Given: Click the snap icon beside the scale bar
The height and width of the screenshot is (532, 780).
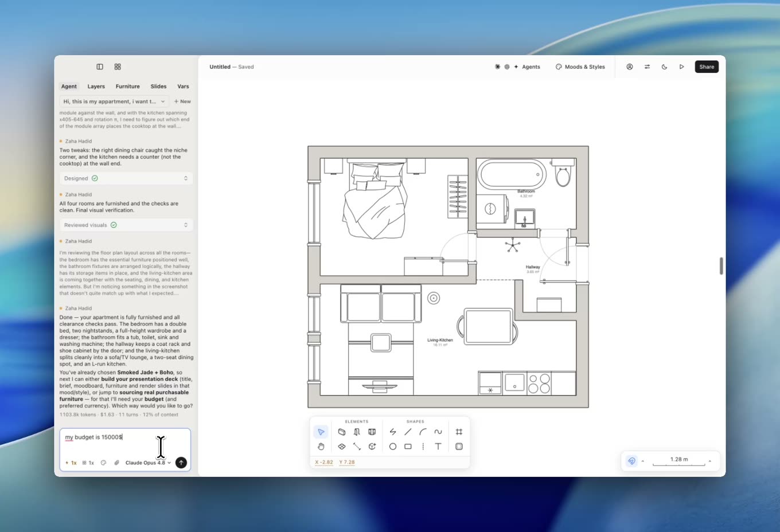Looking at the screenshot, I should point(631,461).
